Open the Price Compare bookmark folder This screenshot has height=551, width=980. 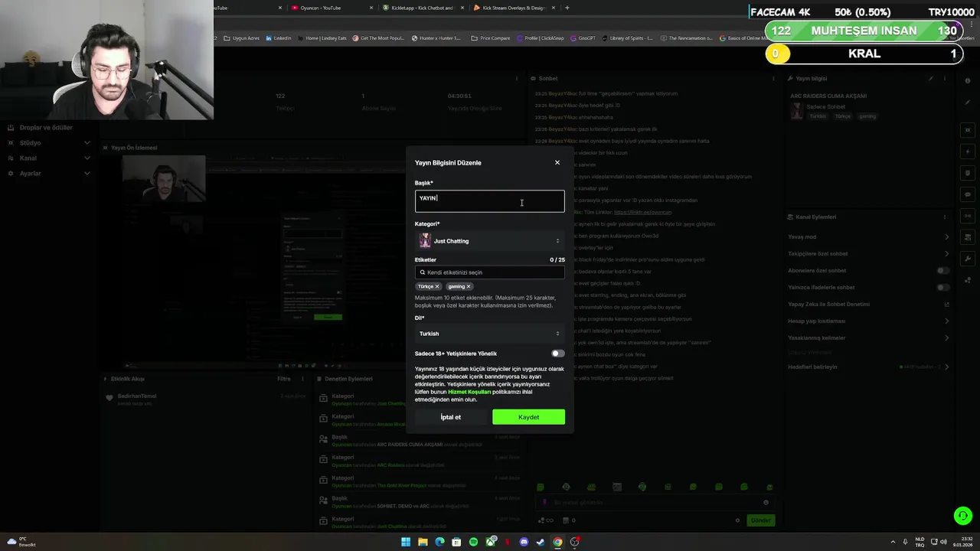pos(491,38)
